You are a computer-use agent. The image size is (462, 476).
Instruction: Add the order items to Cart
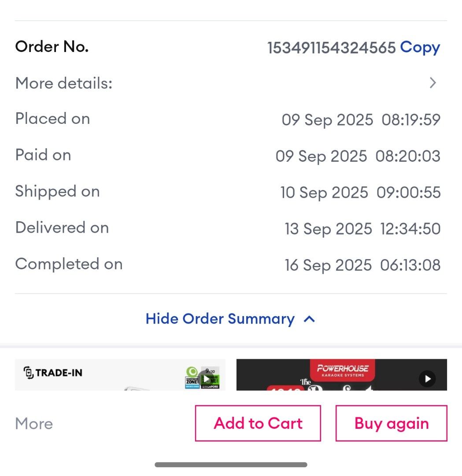258,423
